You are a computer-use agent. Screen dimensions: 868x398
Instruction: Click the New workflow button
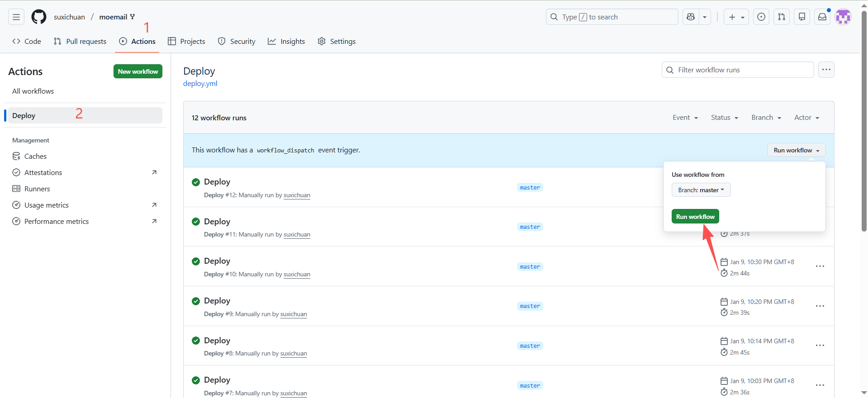point(138,71)
